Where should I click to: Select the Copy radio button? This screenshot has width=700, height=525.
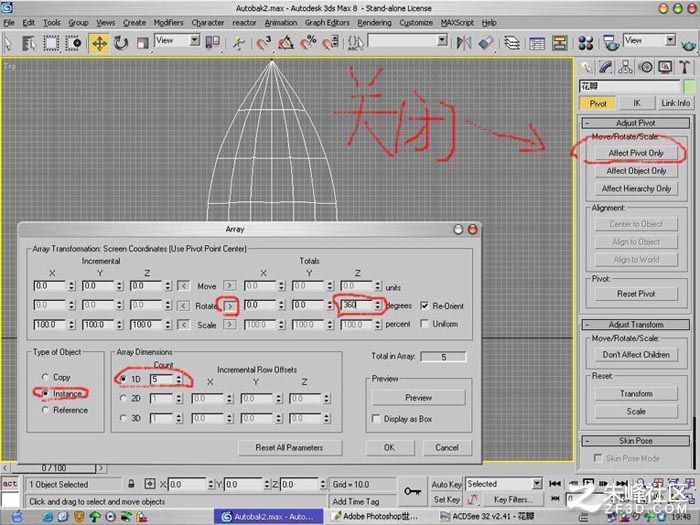tap(45, 377)
